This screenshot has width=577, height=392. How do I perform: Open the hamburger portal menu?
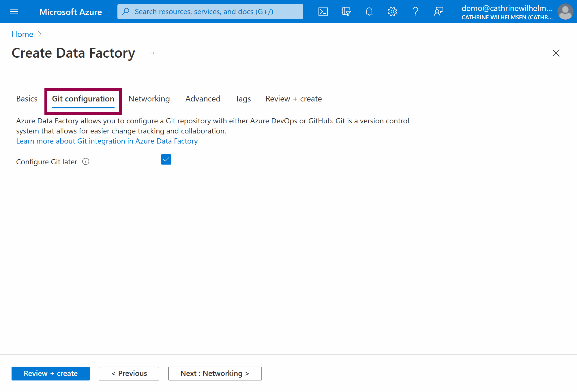click(14, 12)
